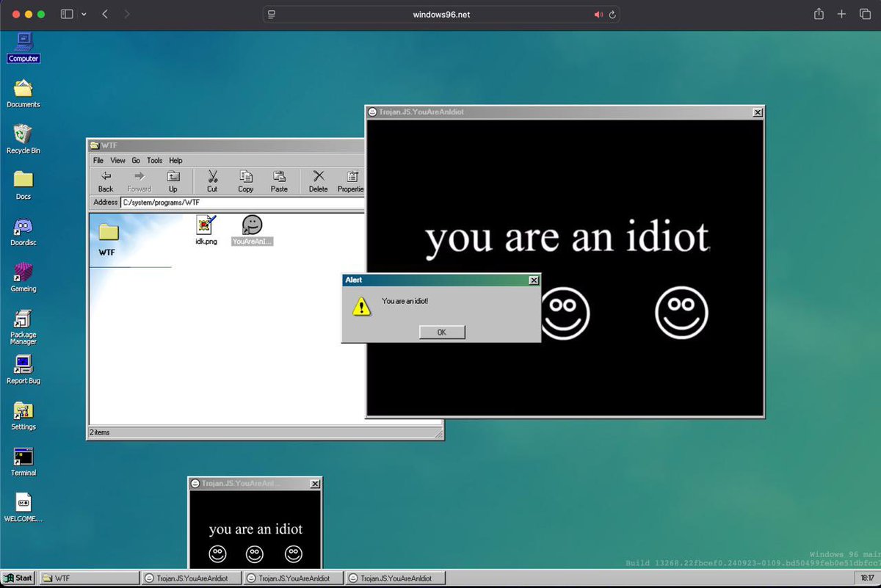
Task: Open the Settings desktop icon
Action: click(x=23, y=416)
